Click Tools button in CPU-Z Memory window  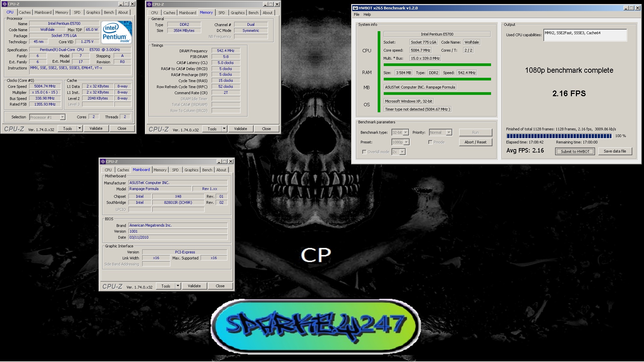[212, 129]
